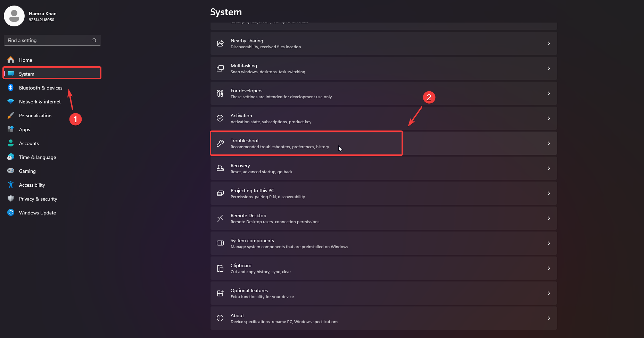Click the For developers tools icon

[220, 93]
